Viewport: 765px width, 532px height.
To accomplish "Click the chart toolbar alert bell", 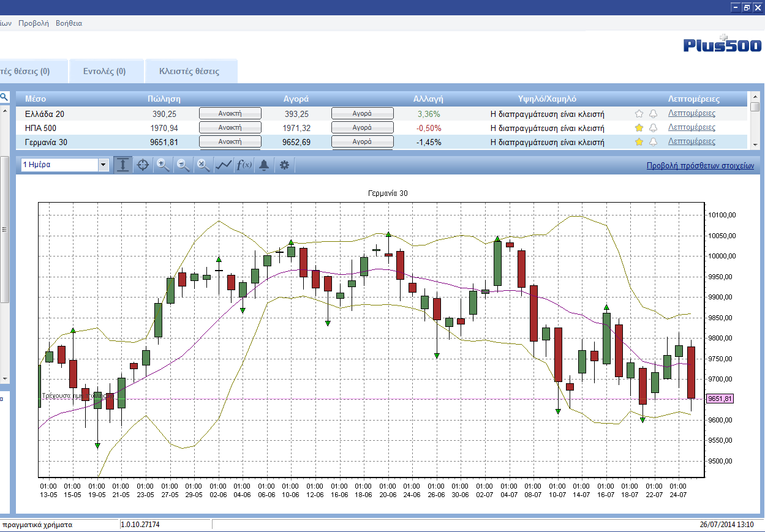I will tap(264, 165).
